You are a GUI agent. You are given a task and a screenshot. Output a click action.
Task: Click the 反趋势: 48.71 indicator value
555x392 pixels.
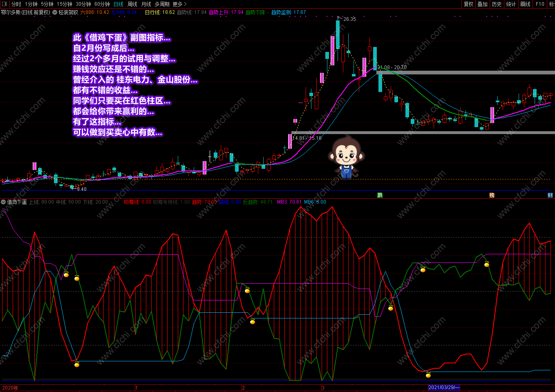(x=258, y=202)
